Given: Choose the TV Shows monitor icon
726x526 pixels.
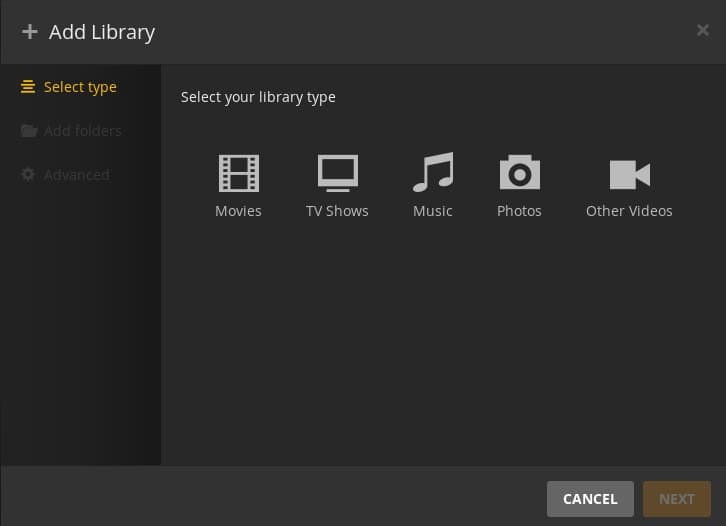Looking at the screenshot, I should coord(338,173).
